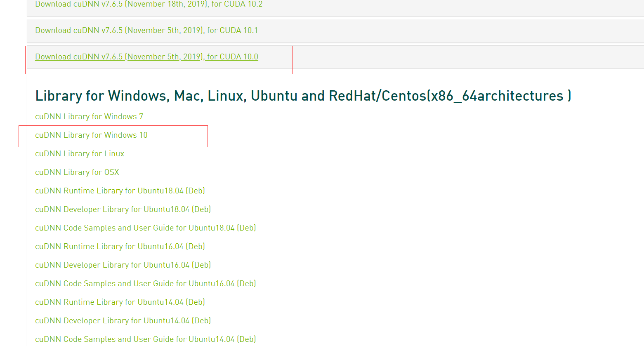Get cuDNN Runtime Library for Ubuntu18.04
The image size is (644, 346).
[x=120, y=191]
